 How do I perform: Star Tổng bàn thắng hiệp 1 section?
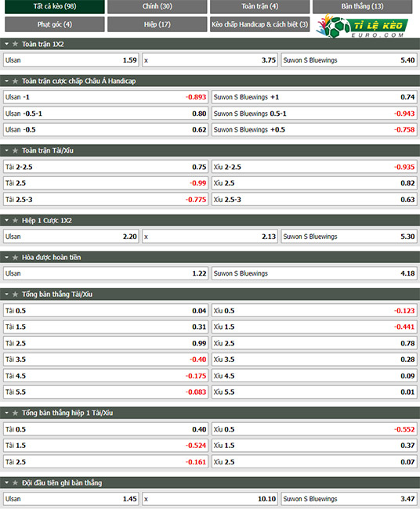coord(15,413)
